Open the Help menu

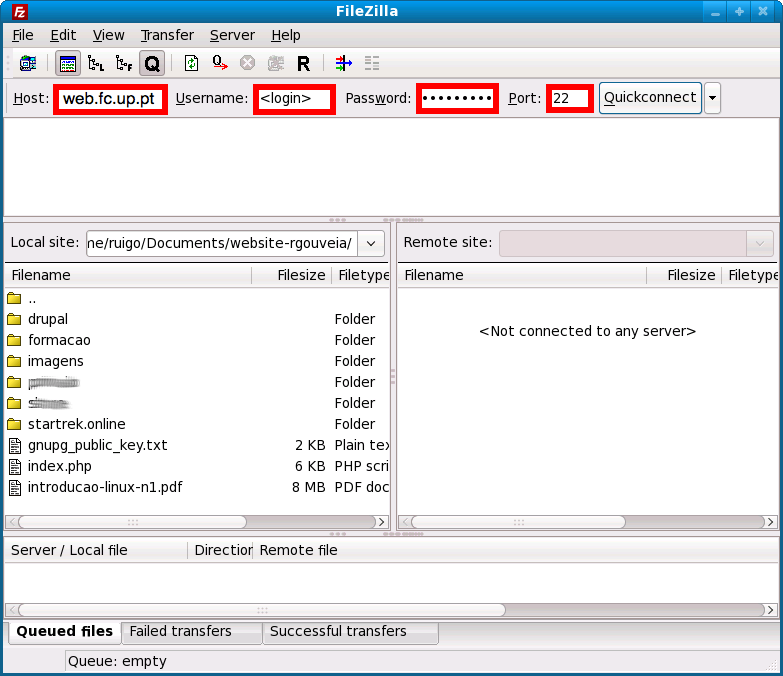[286, 35]
